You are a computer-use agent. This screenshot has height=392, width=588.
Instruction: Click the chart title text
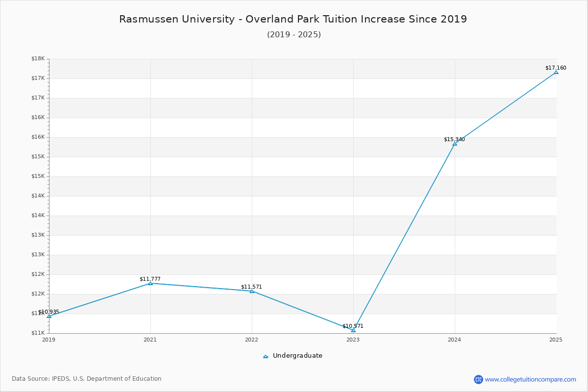tap(293, 19)
